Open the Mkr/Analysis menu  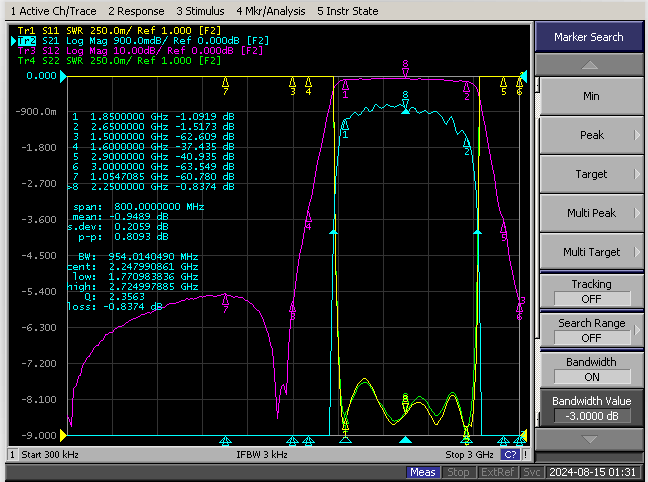coord(271,11)
